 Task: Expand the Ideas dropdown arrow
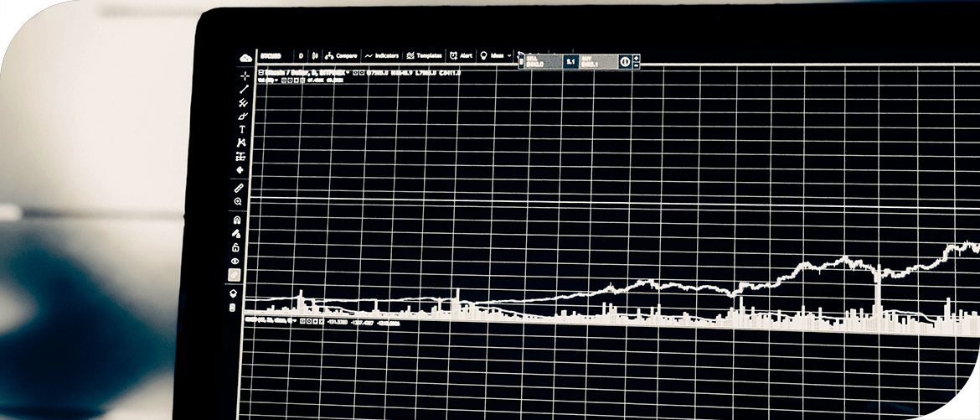(x=508, y=55)
